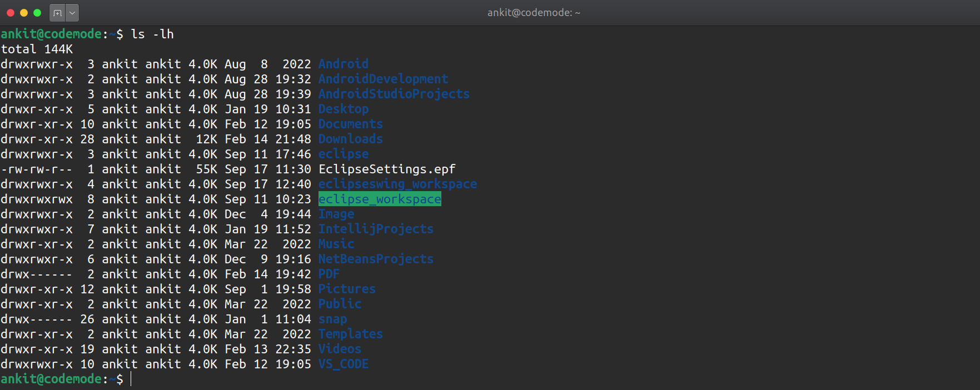Click the -rw-rw-r-- permissions string

coord(37,169)
